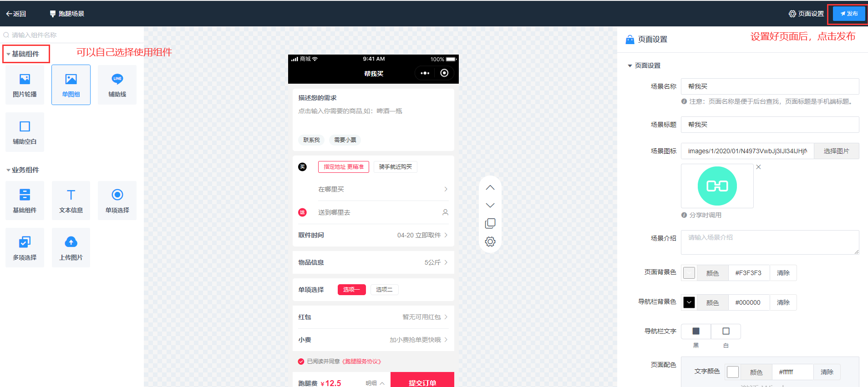Viewport: 868px width, 387px height.
Task: Remove the scene icon with the X
Action: 758,167
